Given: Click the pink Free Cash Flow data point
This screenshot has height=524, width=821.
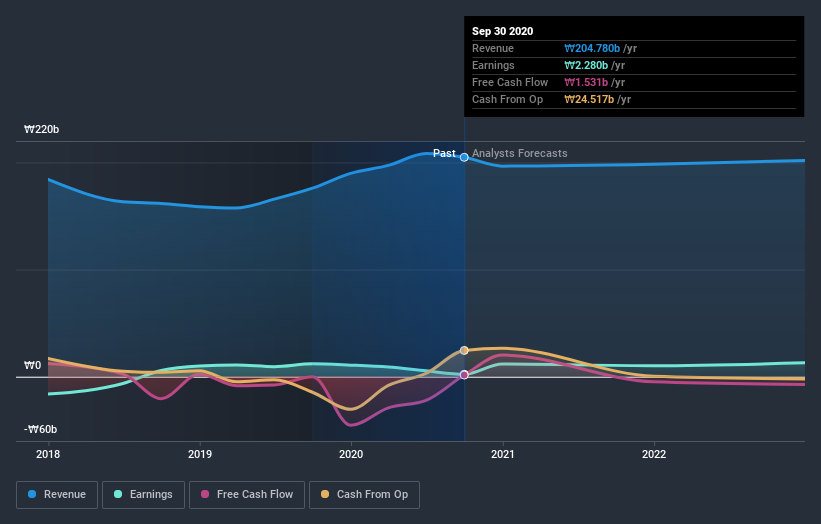Looking at the screenshot, I should tap(464, 375).
